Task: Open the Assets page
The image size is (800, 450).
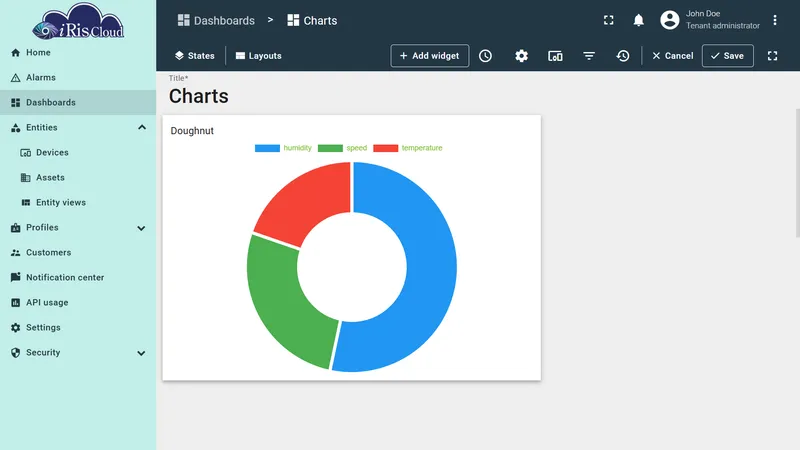Action: point(78,178)
